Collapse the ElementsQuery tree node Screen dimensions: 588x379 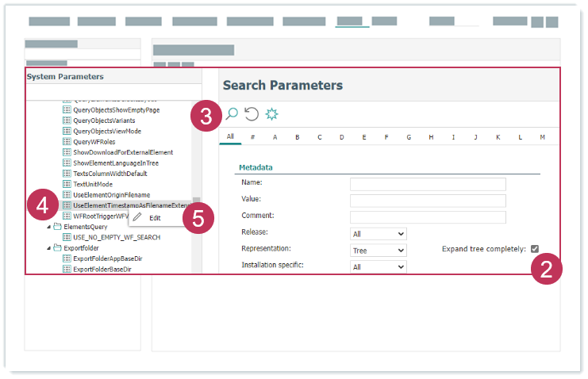click(x=48, y=227)
